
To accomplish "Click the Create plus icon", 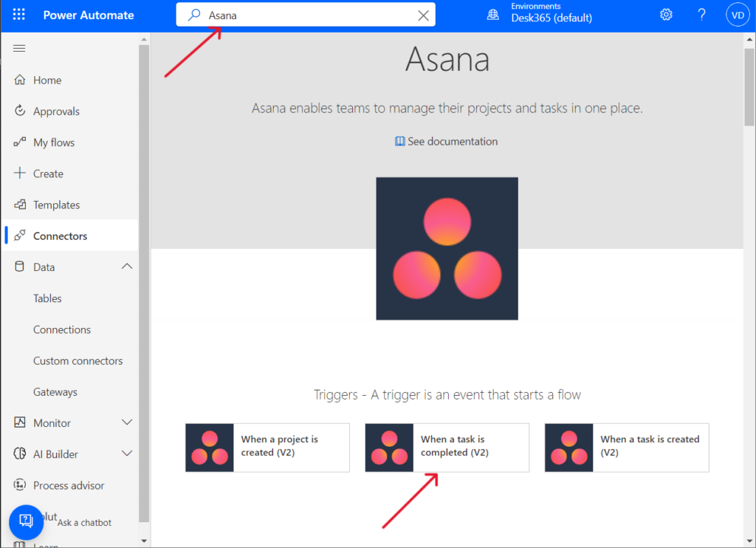I will click(x=20, y=173).
